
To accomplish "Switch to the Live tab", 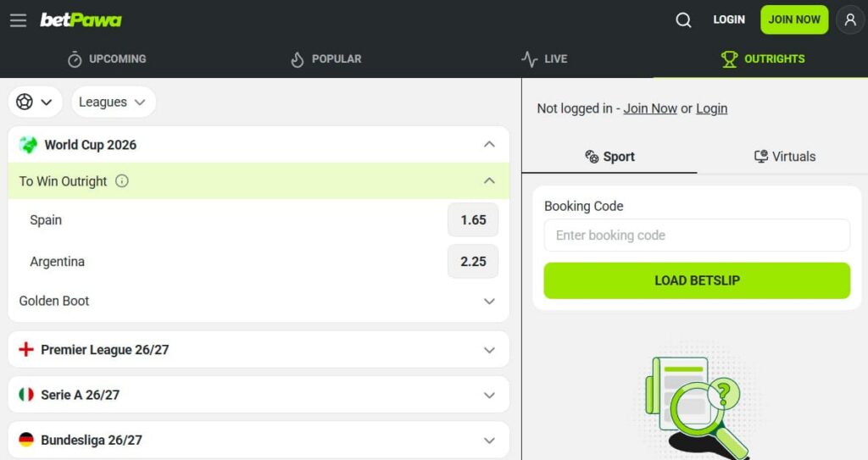I will (x=544, y=58).
